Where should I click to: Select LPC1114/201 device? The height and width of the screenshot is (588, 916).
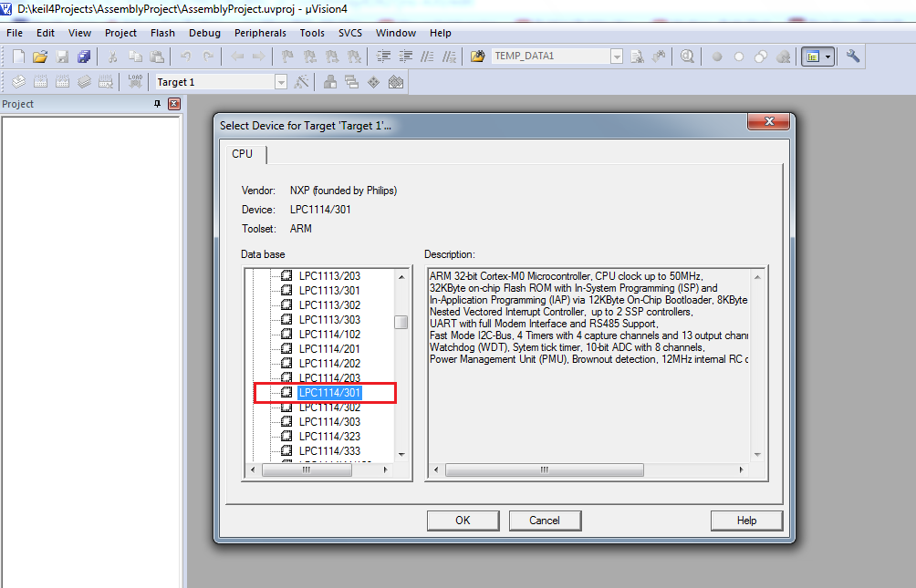tap(329, 348)
